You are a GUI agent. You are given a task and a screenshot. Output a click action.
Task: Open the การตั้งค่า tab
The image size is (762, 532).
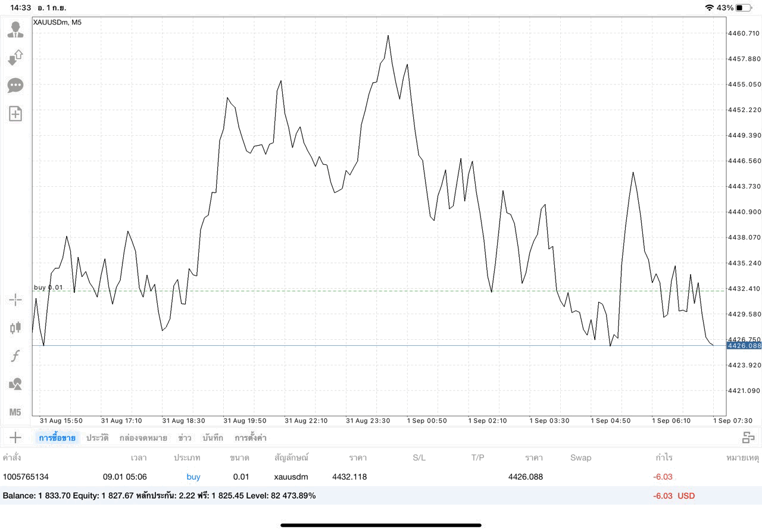(250, 438)
